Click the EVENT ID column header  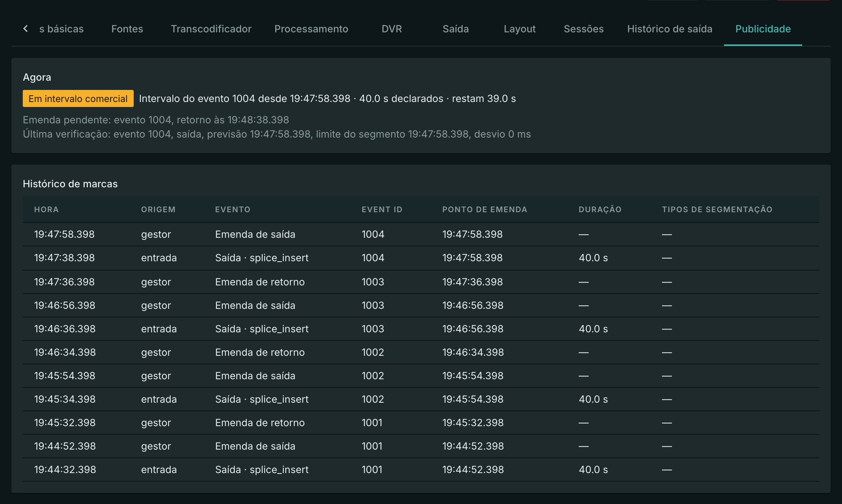382,209
